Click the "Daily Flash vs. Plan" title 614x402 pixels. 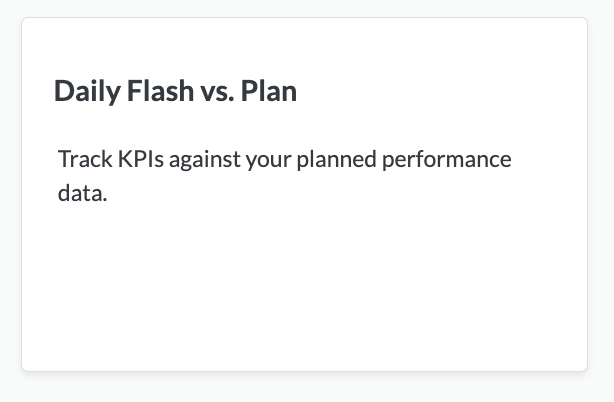point(175,91)
